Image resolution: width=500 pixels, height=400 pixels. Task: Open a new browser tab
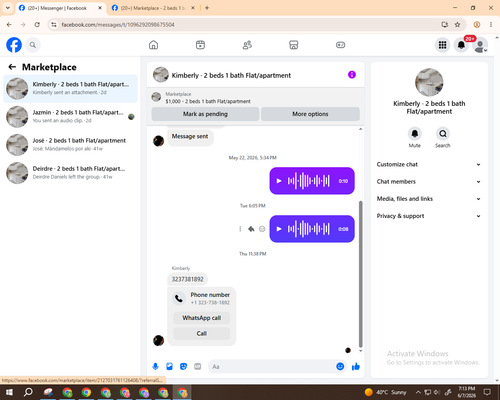tap(207, 8)
